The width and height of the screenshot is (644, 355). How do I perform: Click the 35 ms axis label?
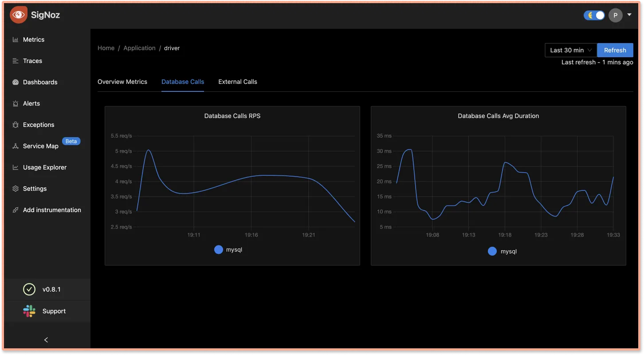tap(384, 136)
